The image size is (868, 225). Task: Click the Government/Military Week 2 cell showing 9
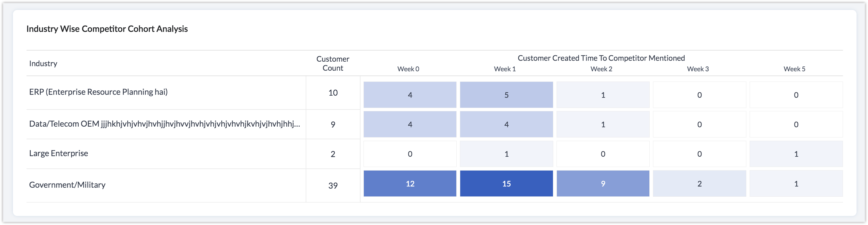pos(603,183)
